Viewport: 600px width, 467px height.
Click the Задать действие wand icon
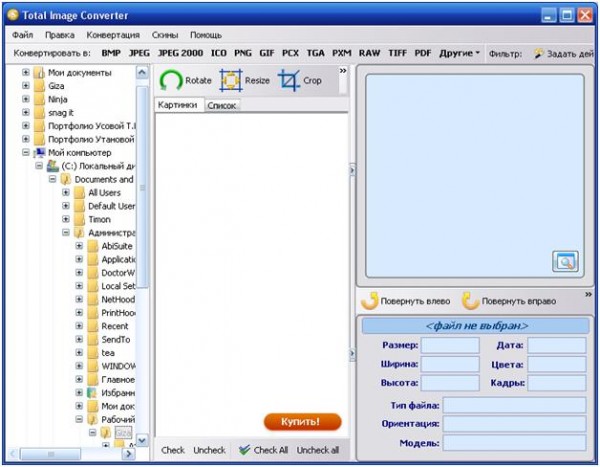(539, 54)
